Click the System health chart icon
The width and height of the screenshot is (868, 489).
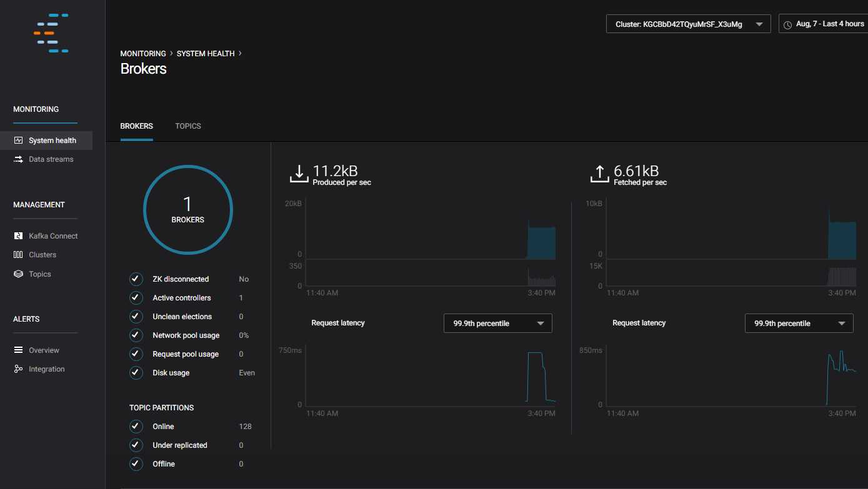point(18,141)
